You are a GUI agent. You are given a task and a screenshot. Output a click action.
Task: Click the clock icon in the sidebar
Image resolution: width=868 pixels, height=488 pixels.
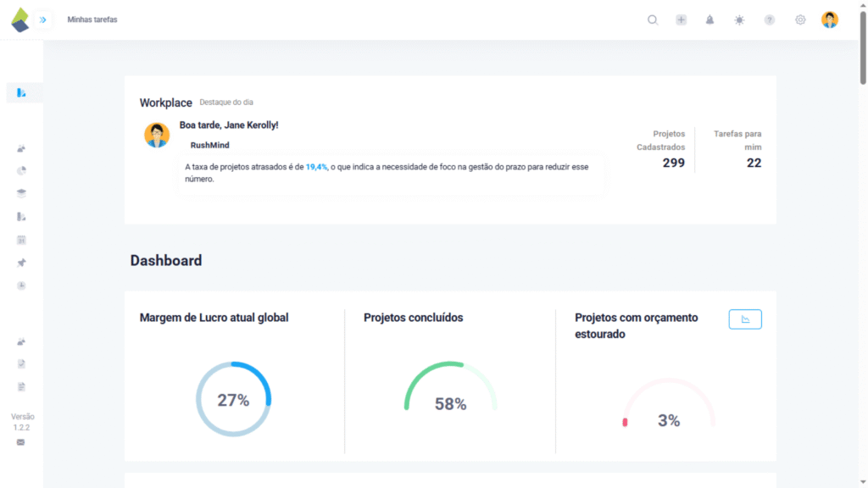tap(21, 286)
